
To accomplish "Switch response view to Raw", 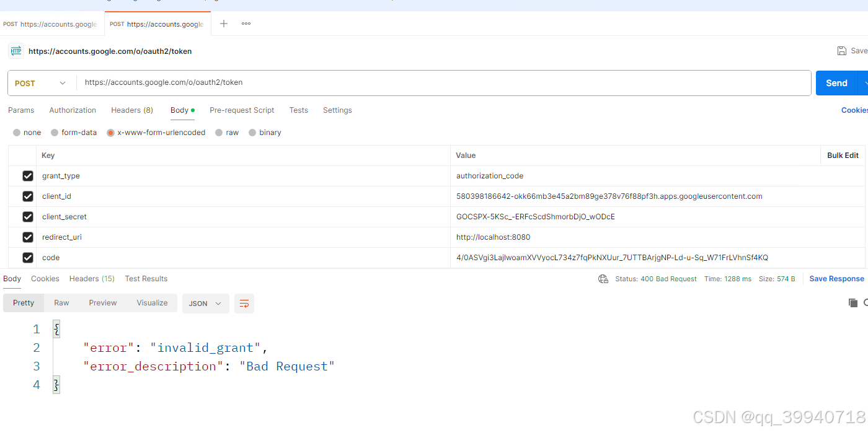I will tap(61, 303).
